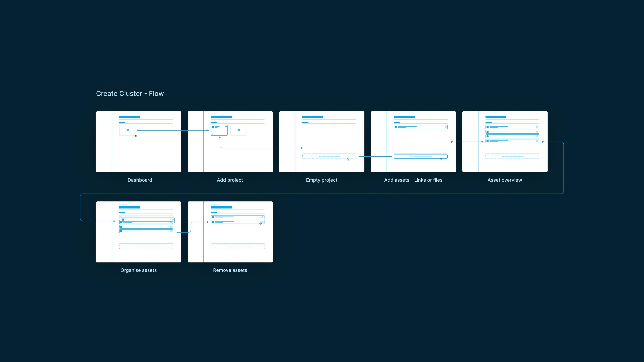Image resolution: width=644 pixels, height=362 pixels.
Task: Click the "Dashboard" caption label
Action: click(x=140, y=180)
